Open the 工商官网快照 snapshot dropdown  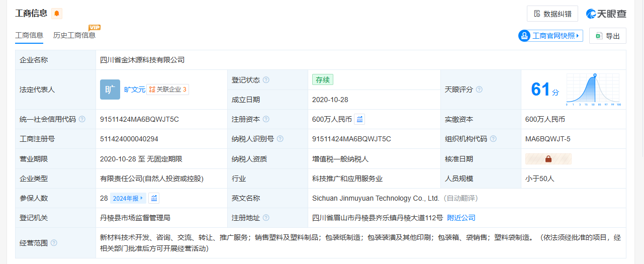[551, 36]
